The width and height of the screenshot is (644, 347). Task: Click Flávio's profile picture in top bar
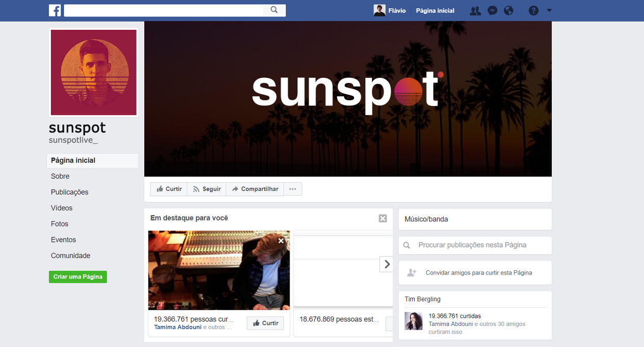pos(380,11)
